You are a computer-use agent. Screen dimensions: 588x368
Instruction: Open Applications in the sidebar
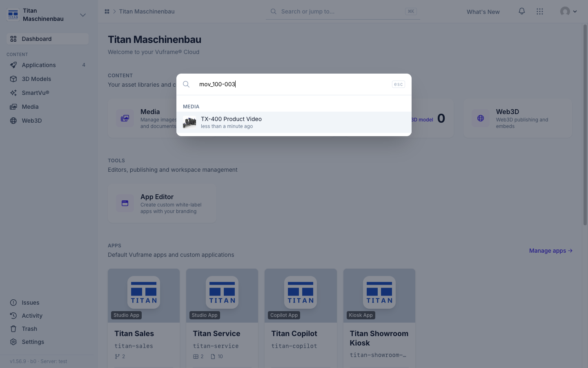[47, 65]
